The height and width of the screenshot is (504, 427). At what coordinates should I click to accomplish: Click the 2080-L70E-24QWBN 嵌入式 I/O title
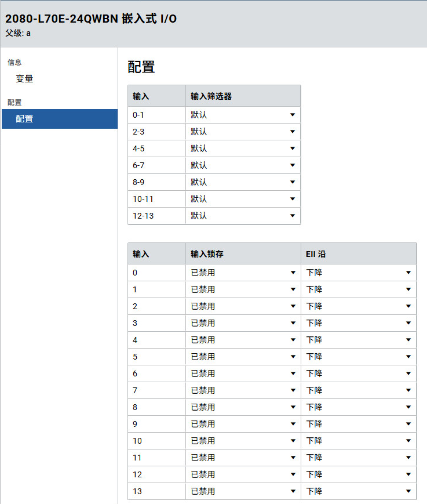tap(91, 19)
